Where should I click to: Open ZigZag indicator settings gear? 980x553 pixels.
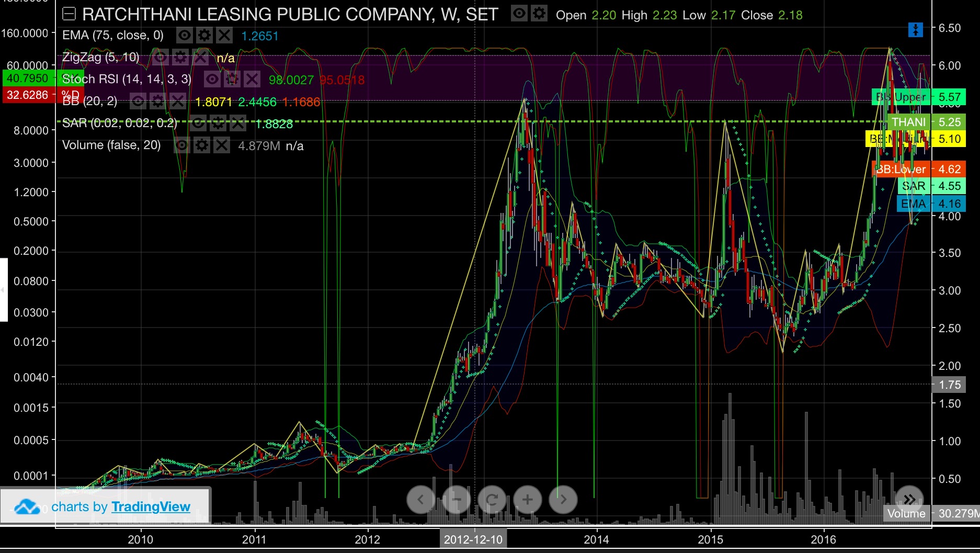(180, 58)
